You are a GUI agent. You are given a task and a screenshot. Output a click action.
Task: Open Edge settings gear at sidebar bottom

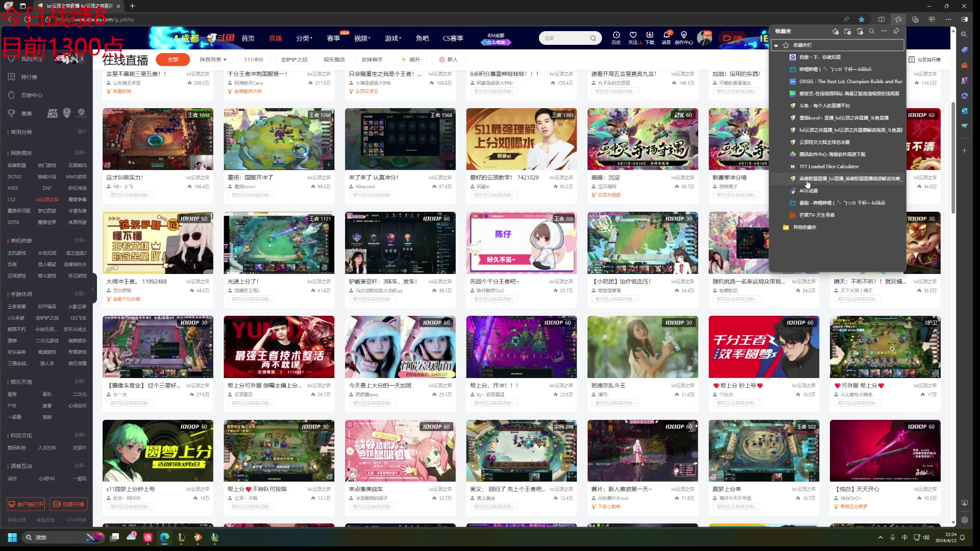pos(964,520)
